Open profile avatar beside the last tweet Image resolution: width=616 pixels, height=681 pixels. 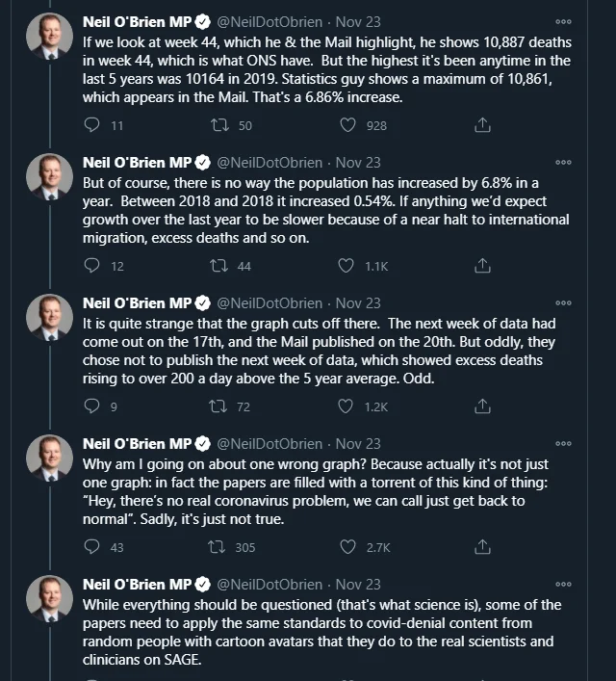pos(49,598)
